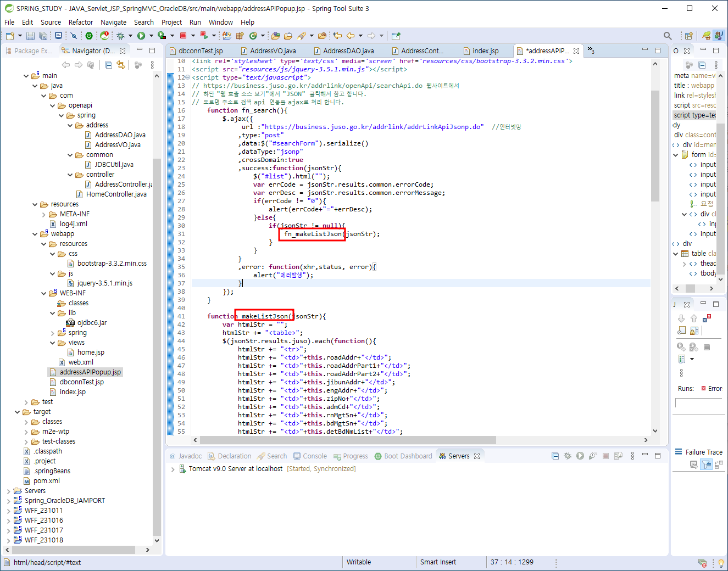Go to last edit location icon

coord(337,36)
